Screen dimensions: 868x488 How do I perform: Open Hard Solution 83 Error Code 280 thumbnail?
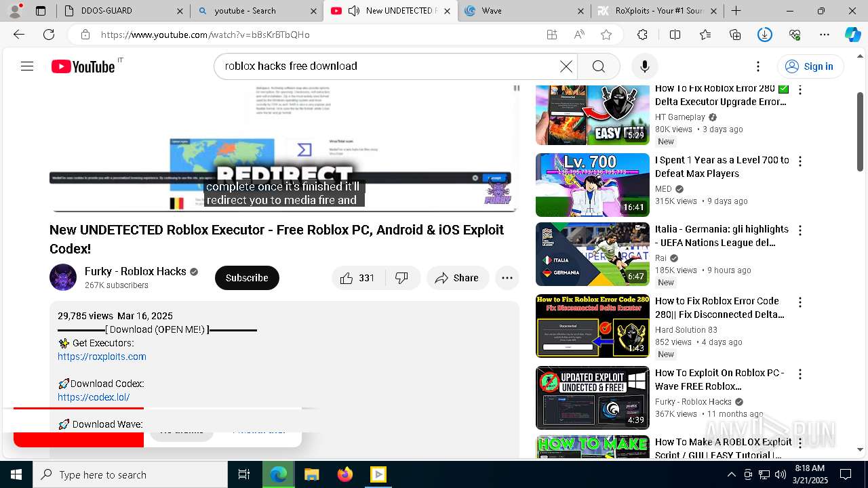pos(593,326)
